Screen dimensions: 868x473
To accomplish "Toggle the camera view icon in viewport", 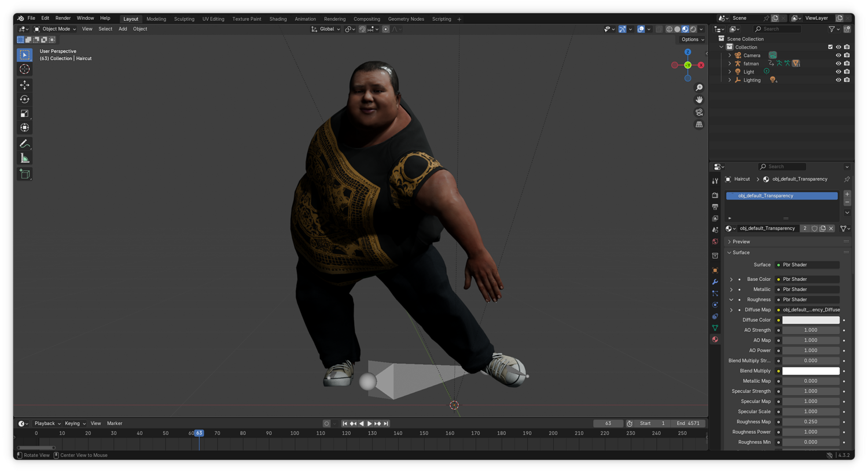I will point(699,112).
